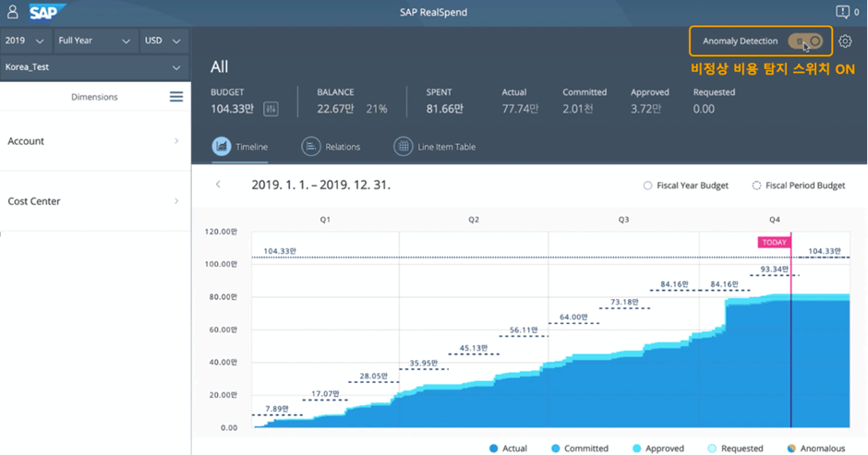Image resolution: width=868 pixels, height=455 pixels.
Task: Click the Dimensions panel title
Action: (x=94, y=97)
